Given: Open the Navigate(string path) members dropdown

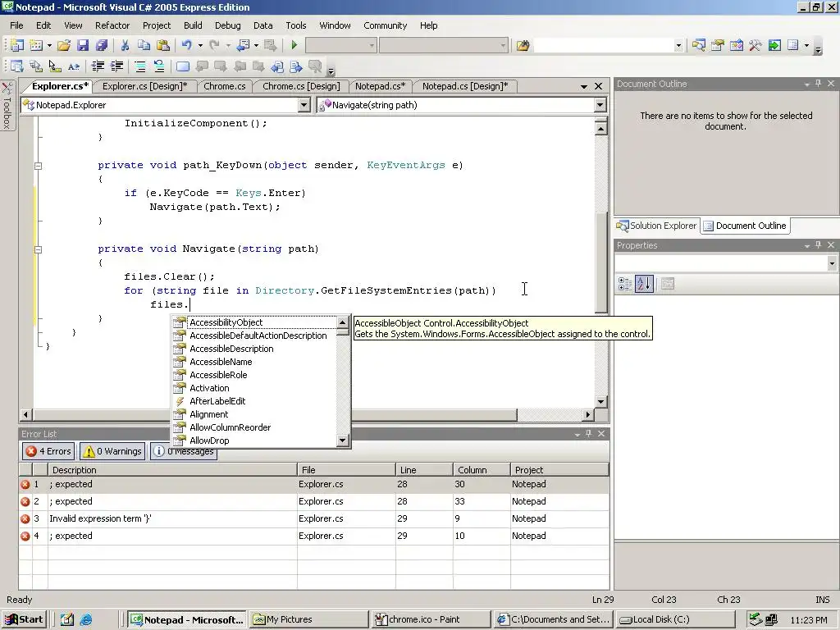Looking at the screenshot, I should [600, 105].
